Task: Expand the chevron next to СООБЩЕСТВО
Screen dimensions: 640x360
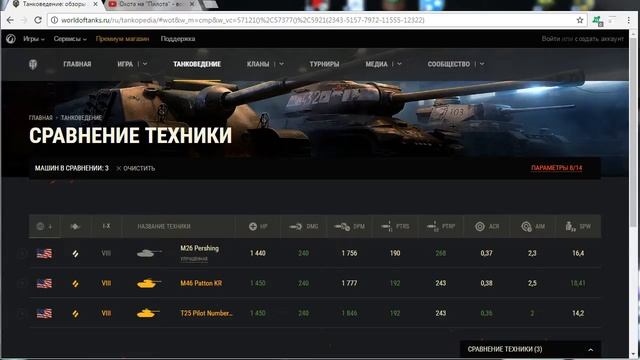Action: tap(482, 64)
